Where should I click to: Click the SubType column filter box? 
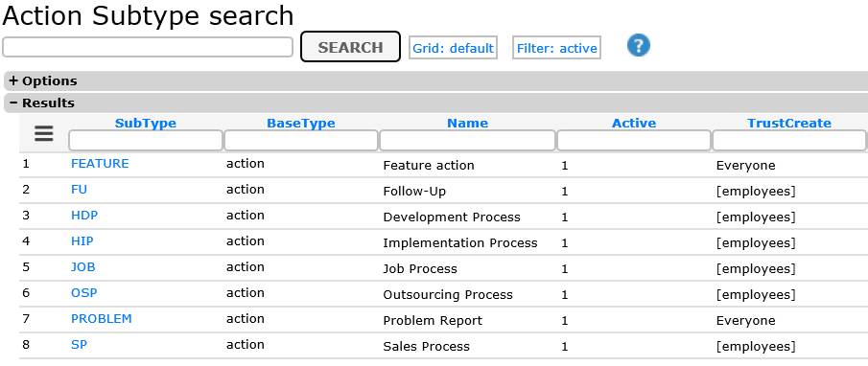(146, 141)
